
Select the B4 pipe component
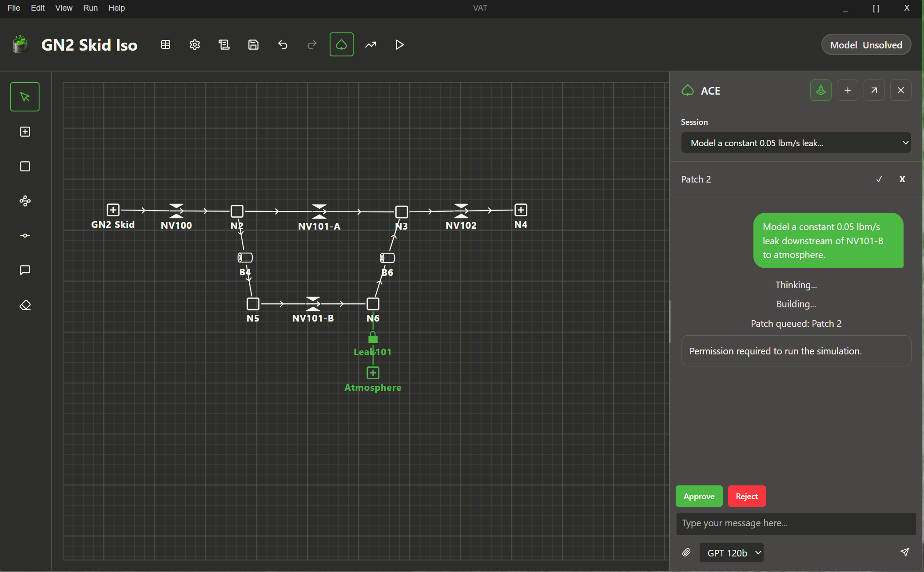tap(245, 257)
